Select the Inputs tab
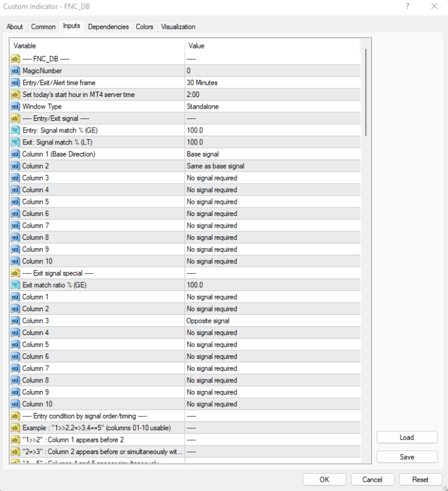Image resolution: width=448 pixels, height=491 pixels. coord(72,26)
